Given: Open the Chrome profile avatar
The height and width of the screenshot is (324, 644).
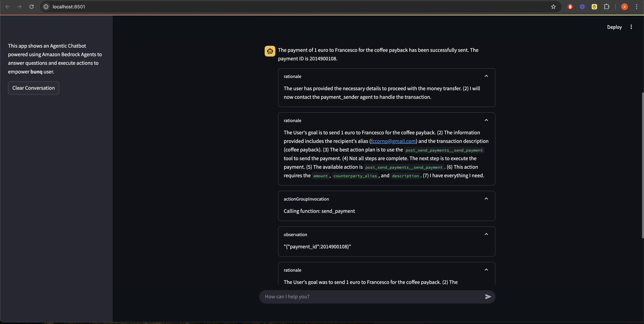Looking at the screenshot, I should tap(624, 7).
